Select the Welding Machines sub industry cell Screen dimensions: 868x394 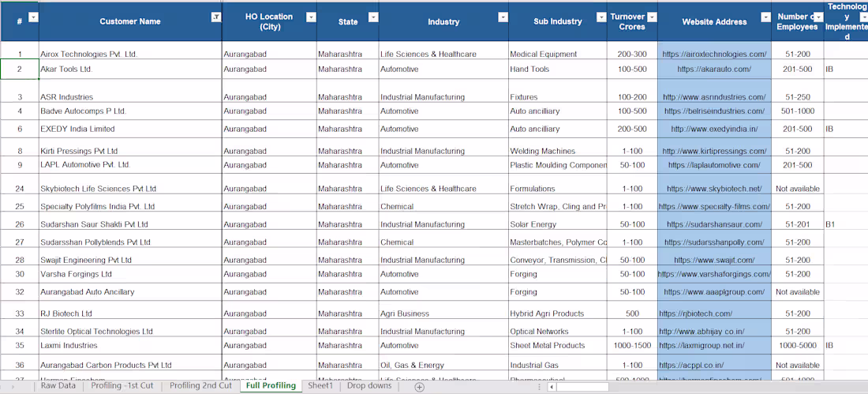pyautogui.click(x=557, y=148)
